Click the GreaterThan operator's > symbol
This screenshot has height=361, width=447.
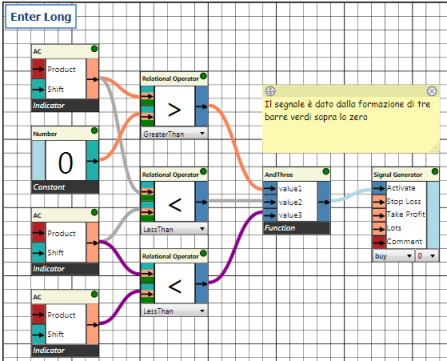click(x=174, y=110)
